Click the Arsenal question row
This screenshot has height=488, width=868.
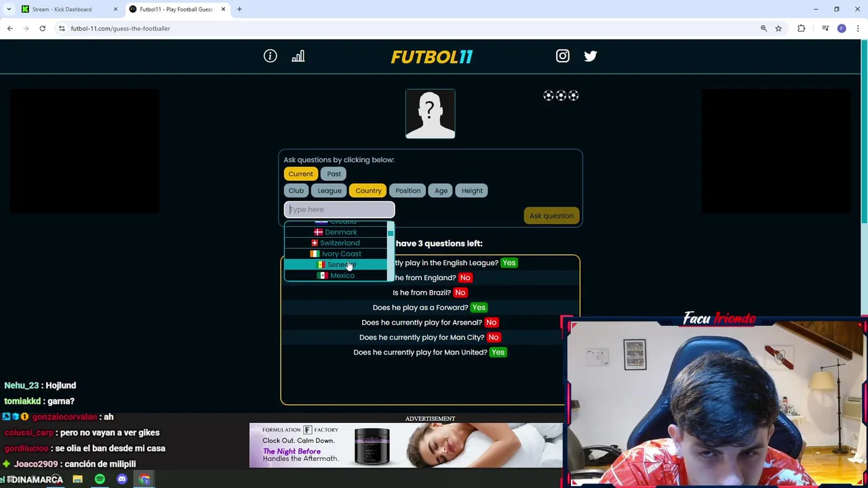pos(430,323)
